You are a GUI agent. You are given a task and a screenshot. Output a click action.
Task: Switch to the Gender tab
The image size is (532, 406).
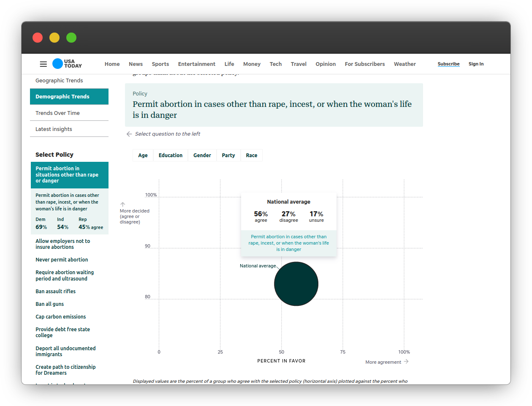(202, 155)
